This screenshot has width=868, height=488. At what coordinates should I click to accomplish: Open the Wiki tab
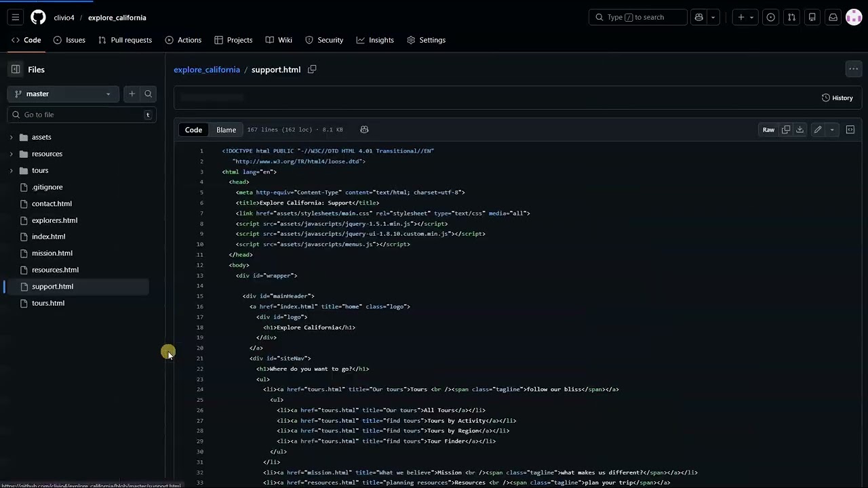click(279, 40)
